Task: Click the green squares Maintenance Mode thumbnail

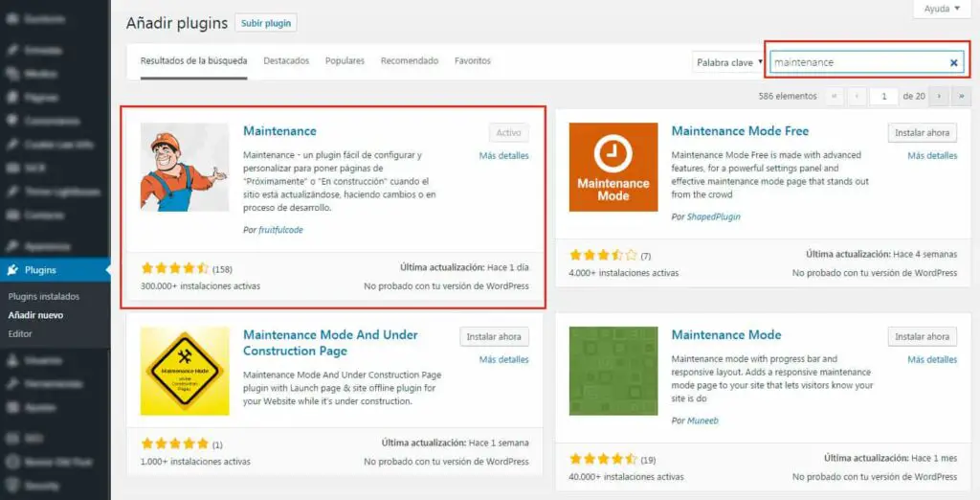Action: 613,371
